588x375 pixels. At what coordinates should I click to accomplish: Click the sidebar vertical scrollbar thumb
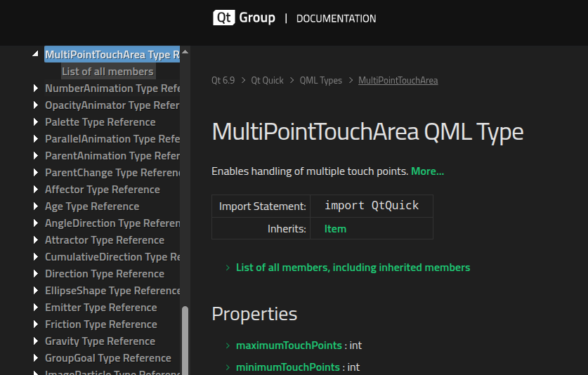[185, 341]
